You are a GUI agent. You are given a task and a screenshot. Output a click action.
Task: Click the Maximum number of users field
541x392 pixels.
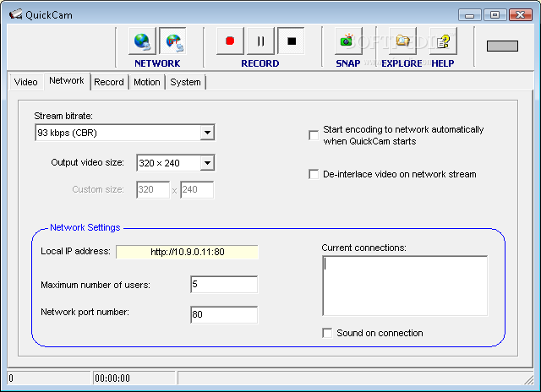(224, 285)
